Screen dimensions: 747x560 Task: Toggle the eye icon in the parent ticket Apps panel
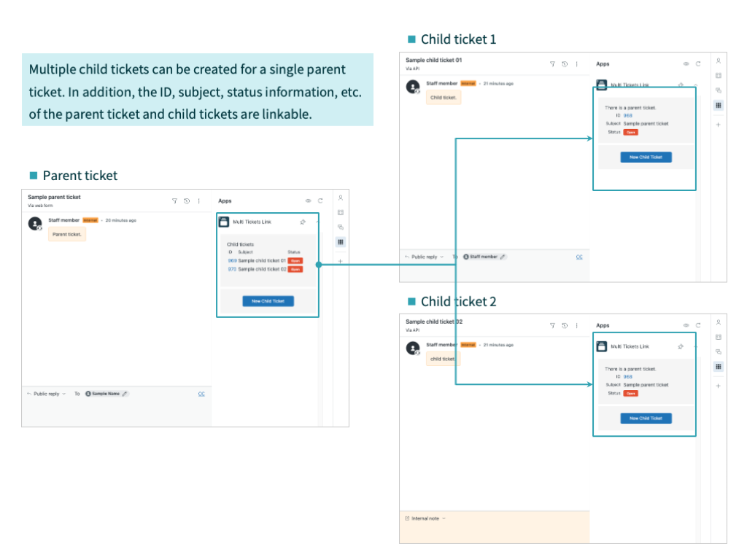[x=308, y=201]
